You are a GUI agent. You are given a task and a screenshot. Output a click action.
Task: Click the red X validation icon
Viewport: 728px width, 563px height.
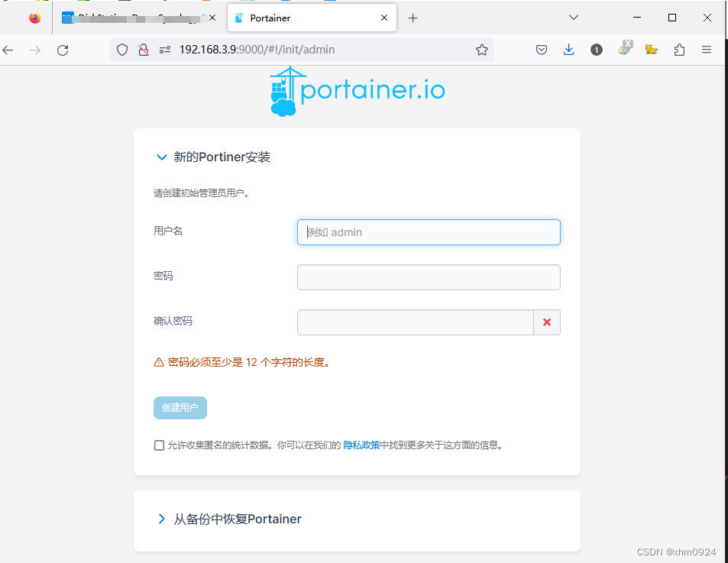pyautogui.click(x=547, y=322)
